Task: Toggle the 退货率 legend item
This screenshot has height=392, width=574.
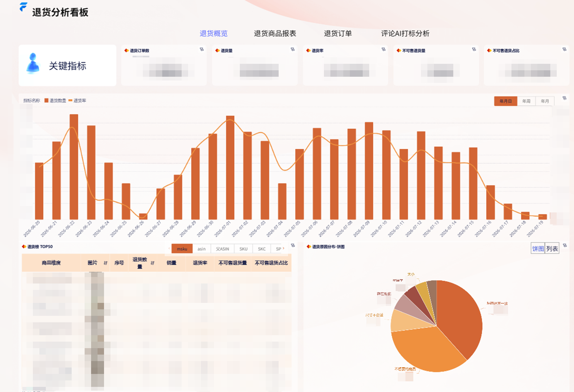Action: click(x=77, y=101)
